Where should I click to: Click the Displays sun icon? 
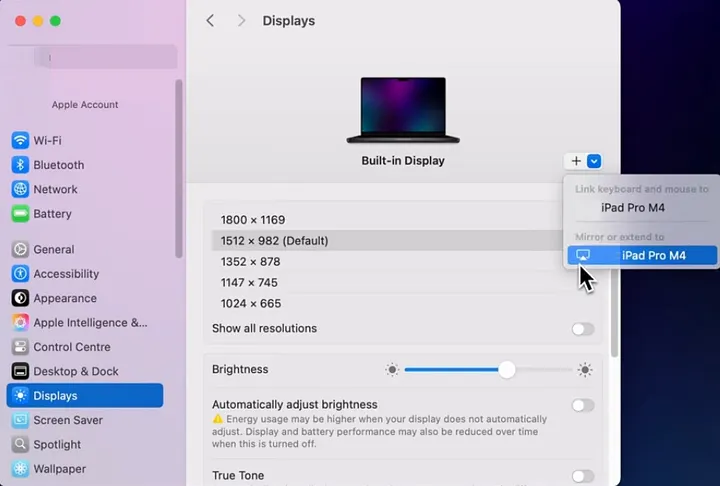[x=20, y=396]
